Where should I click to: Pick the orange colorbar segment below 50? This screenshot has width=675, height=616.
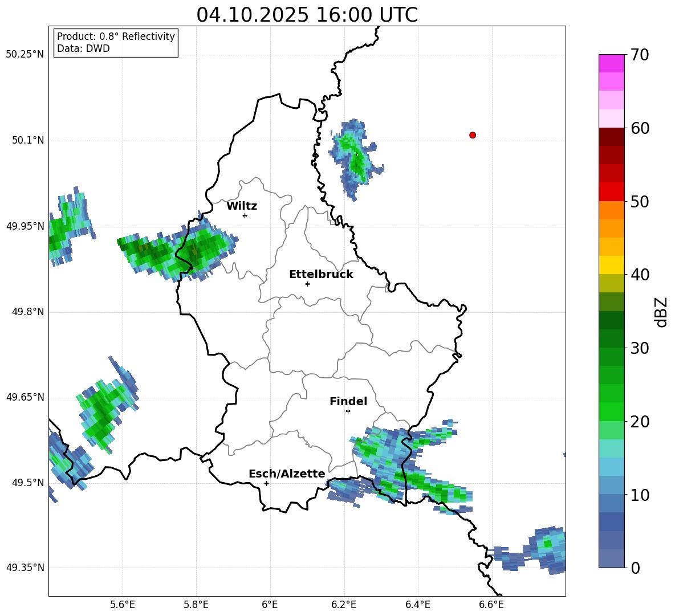pyautogui.click(x=611, y=210)
